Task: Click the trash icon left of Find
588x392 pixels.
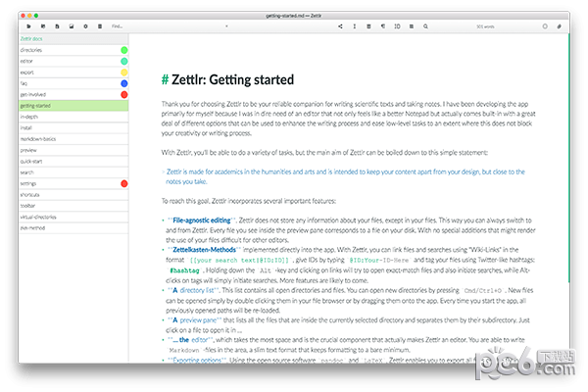Action: tap(100, 26)
